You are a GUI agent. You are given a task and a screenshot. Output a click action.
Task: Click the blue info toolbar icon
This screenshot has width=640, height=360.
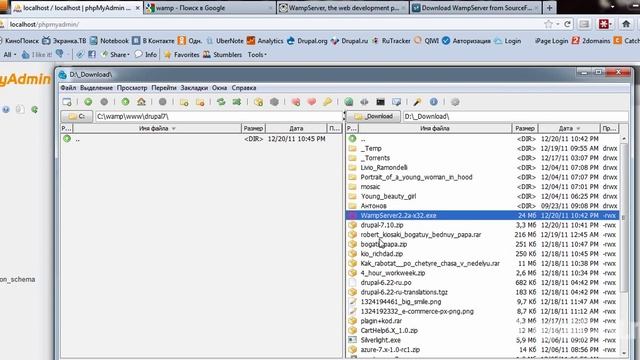click(433, 102)
